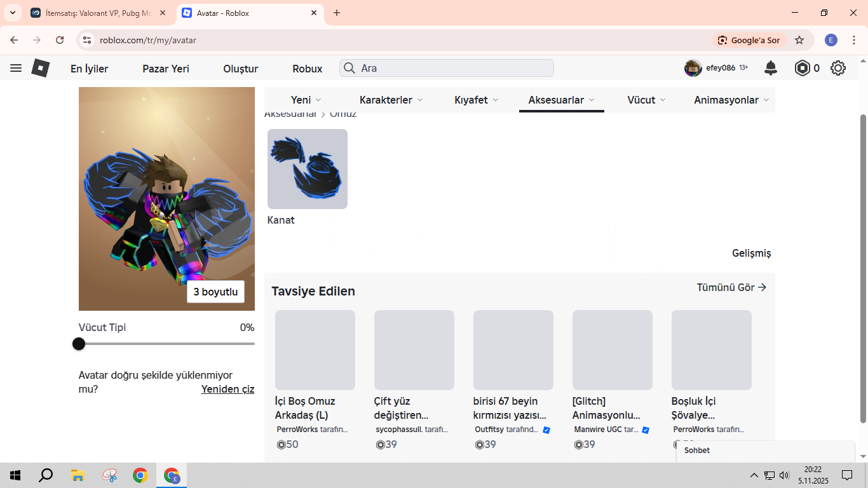This screenshot has height=488, width=868.
Task: Go to Pazar Yeri in the navigation
Action: (166, 69)
